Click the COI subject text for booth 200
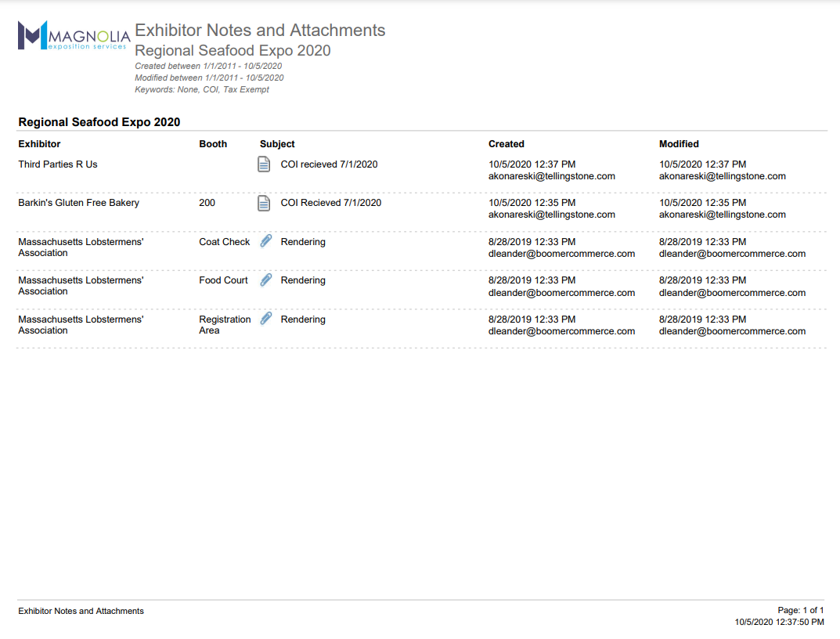The height and width of the screenshot is (639, 840). (x=330, y=203)
